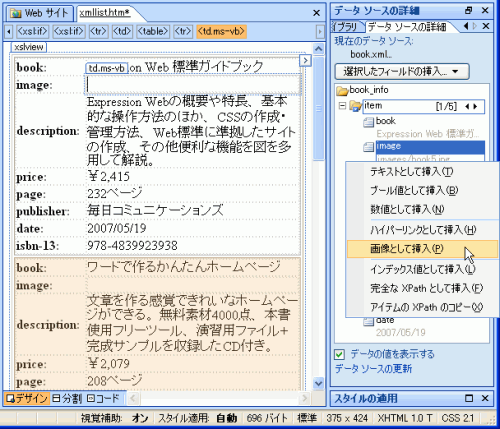This screenshot has height=429, width=500.
Task: Click the isbn-13 value 978-4839923938
Action: (x=132, y=246)
